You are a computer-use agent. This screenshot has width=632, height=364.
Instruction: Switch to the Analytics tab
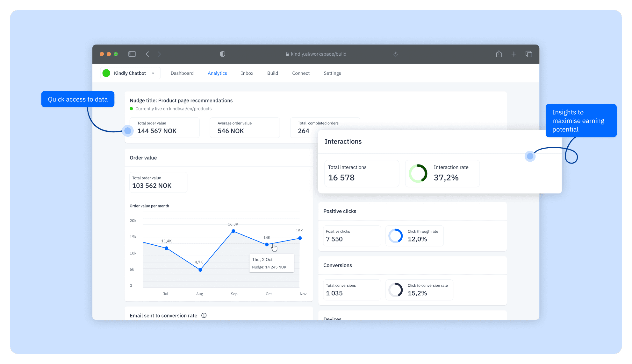217,73
